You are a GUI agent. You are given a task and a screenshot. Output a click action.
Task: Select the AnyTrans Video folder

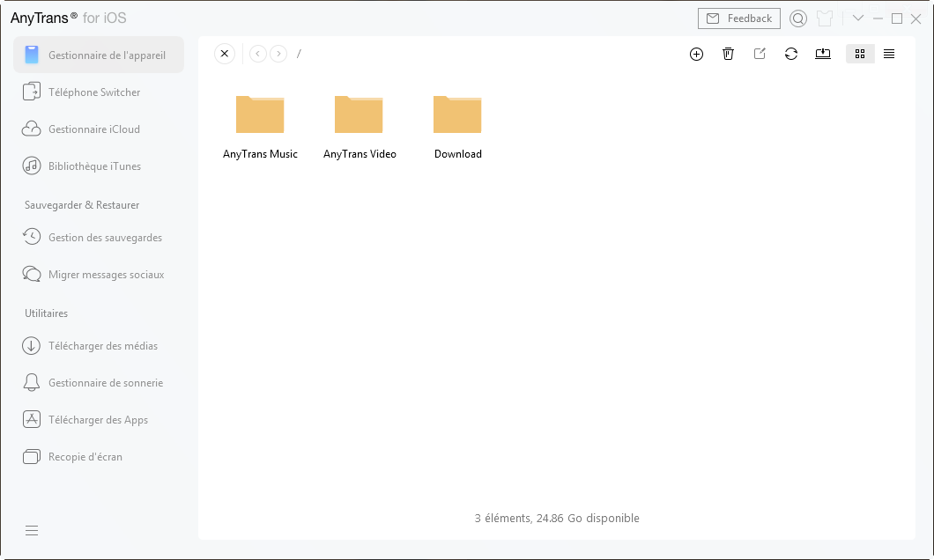tap(360, 127)
